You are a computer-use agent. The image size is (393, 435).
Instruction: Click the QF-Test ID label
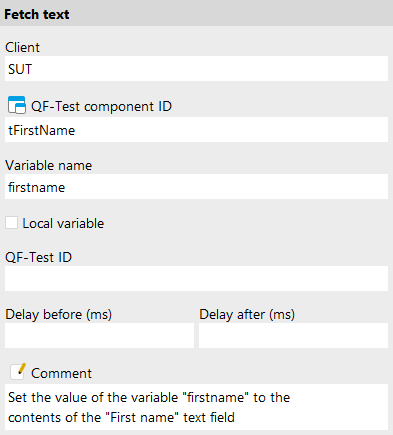tap(39, 257)
